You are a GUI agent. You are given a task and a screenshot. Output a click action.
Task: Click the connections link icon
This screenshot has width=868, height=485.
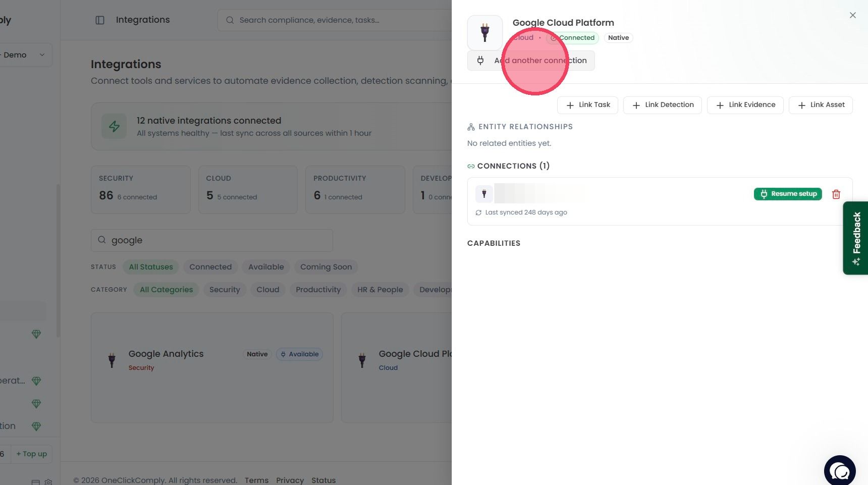[471, 166]
